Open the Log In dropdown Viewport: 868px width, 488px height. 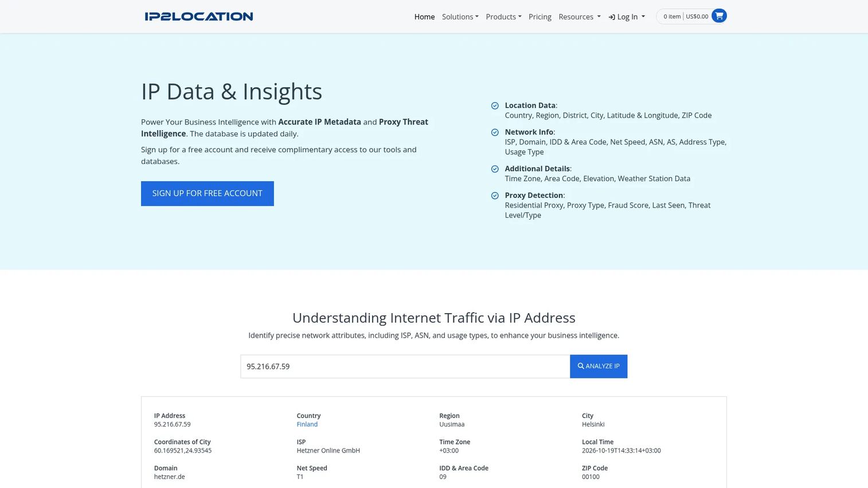627,17
